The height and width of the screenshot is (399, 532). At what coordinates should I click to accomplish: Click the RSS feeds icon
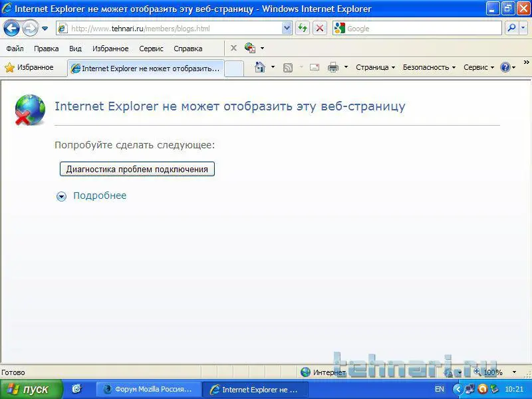(x=288, y=68)
